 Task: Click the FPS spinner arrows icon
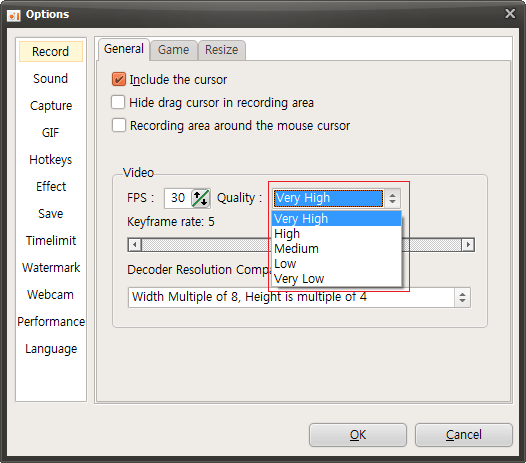(201, 198)
